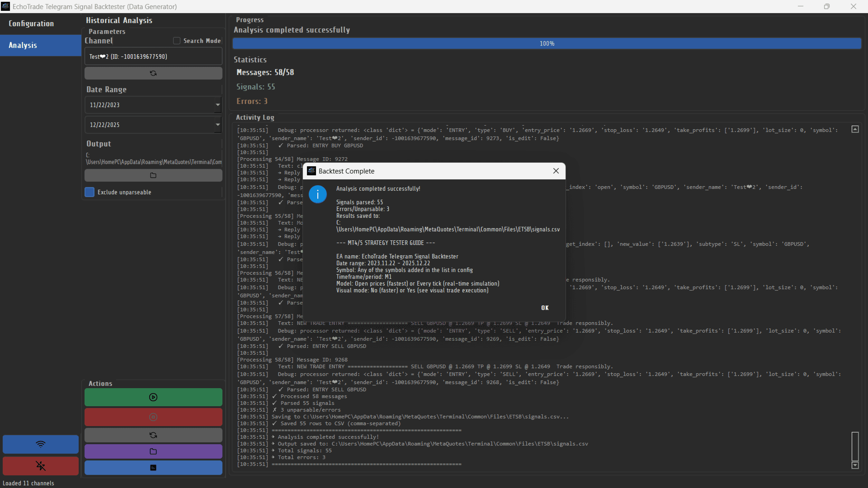Select the Analysis tab

pos(41,45)
